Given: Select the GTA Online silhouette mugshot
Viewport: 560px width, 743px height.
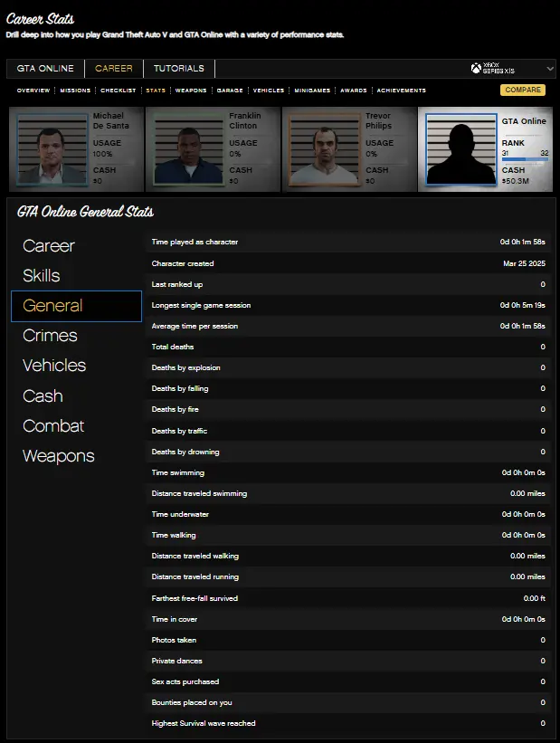Looking at the screenshot, I should 461,148.
